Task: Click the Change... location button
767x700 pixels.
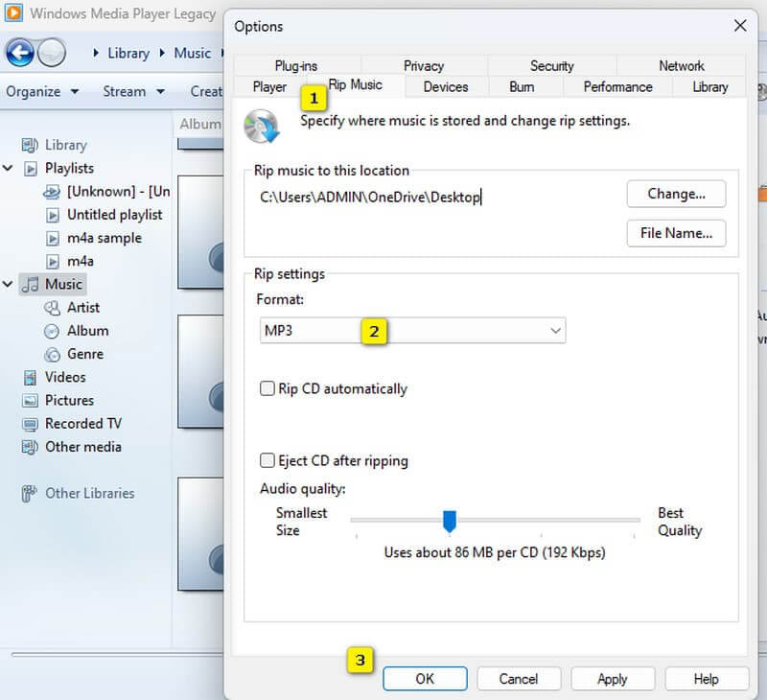Action: click(676, 194)
